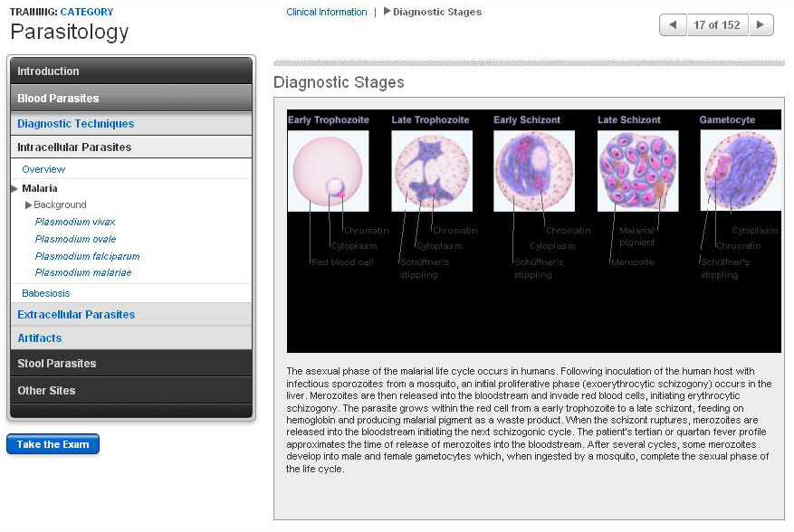Viewport: 794px width, 532px height.
Task: Click the Early Trophozoite cell image
Action: [328, 171]
